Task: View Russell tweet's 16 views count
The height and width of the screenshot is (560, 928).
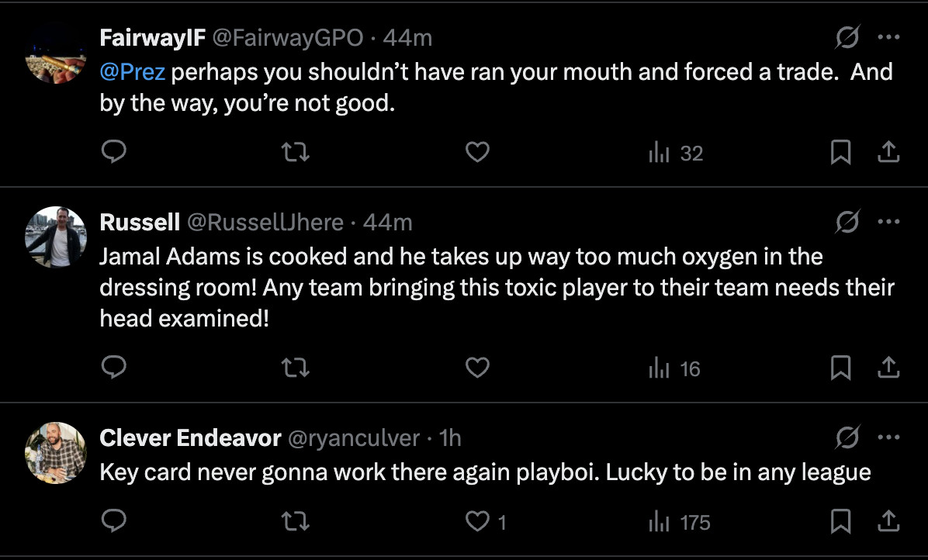Action: click(x=675, y=368)
